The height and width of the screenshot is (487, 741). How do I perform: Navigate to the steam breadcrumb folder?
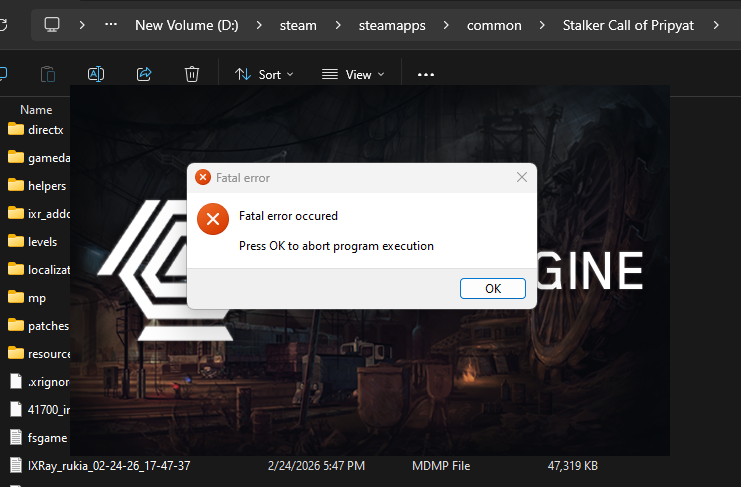298,25
